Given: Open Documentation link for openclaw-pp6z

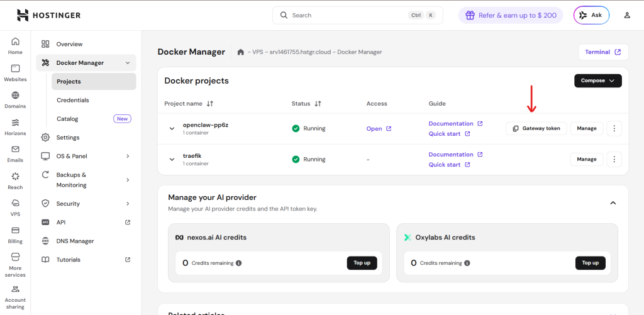Looking at the screenshot, I should coord(455,124).
